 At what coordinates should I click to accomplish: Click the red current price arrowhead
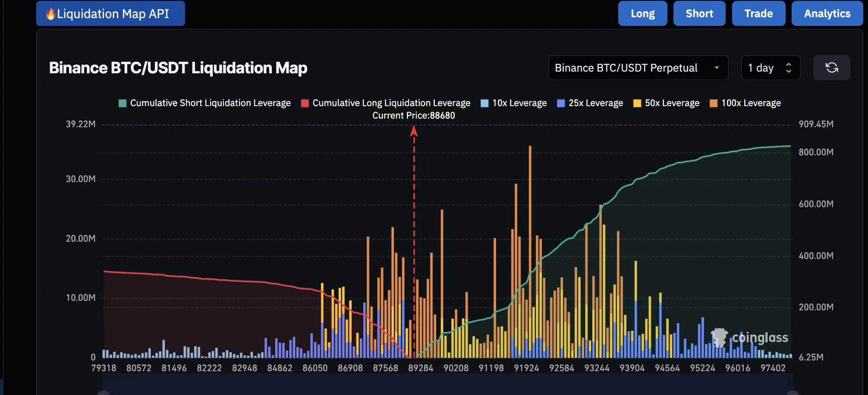pyautogui.click(x=414, y=131)
